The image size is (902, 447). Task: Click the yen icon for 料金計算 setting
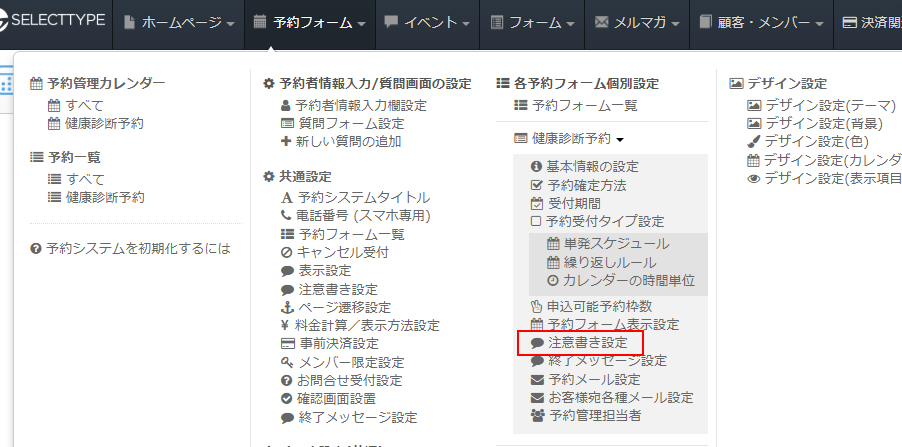coord(287,325)
